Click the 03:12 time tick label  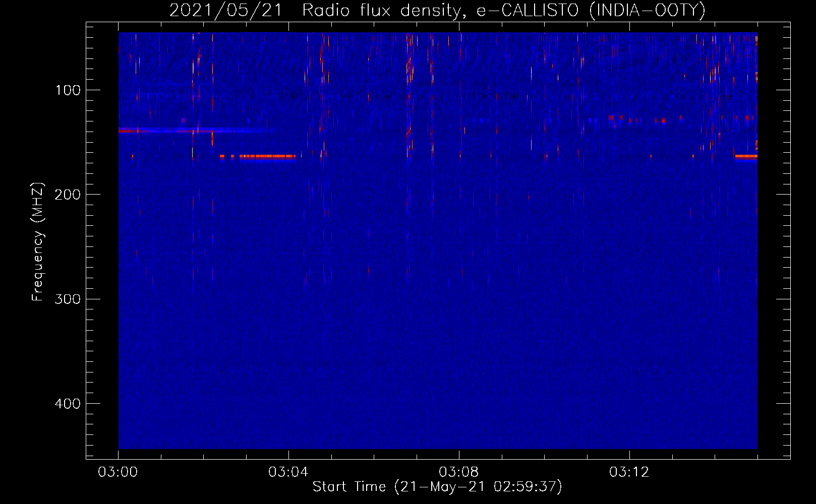(629, 472)
